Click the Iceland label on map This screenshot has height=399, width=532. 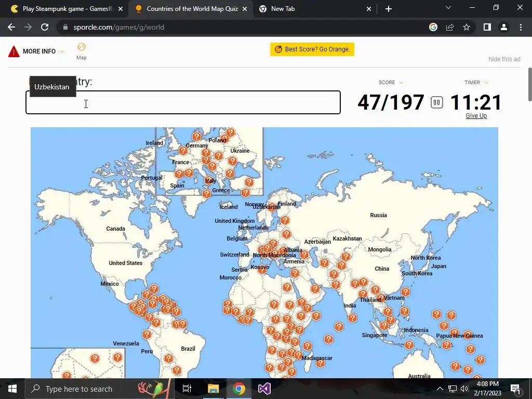pos(229,207)
